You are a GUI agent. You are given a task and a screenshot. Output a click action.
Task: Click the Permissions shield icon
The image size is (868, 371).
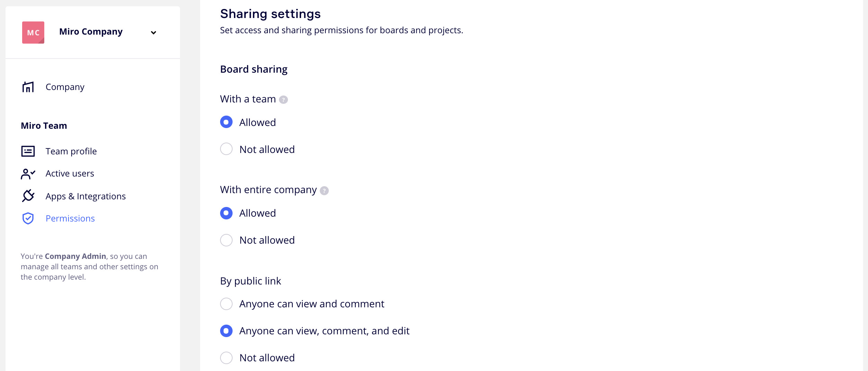click(x=28, y=218)
